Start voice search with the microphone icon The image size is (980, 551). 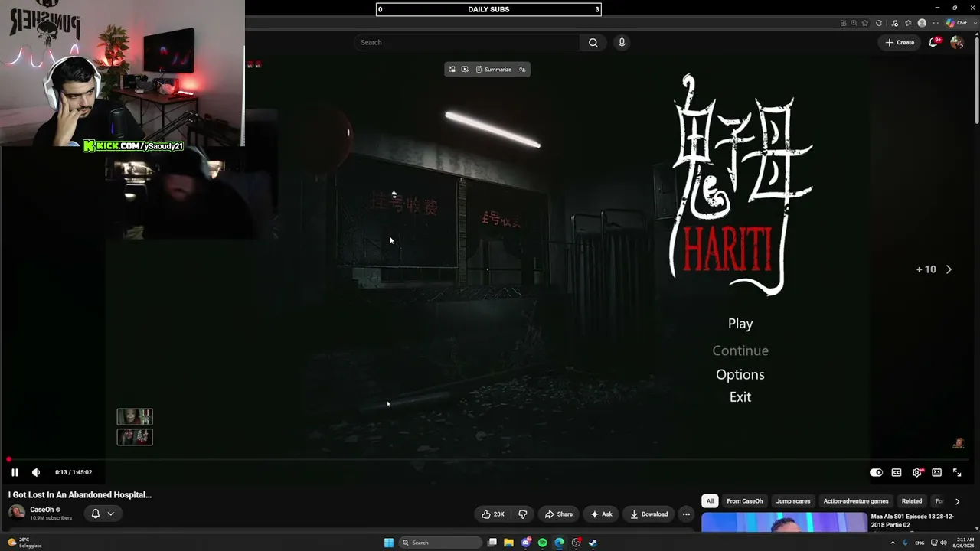click(622, 42)
